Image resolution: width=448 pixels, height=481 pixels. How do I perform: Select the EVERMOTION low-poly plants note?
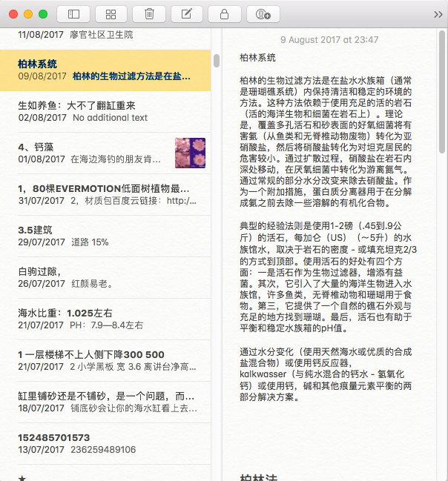104,194
